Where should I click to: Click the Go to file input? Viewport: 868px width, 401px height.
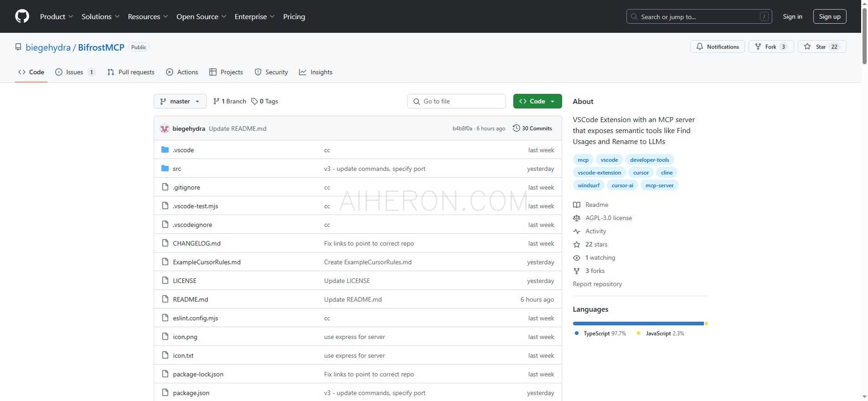pos(456,101)
